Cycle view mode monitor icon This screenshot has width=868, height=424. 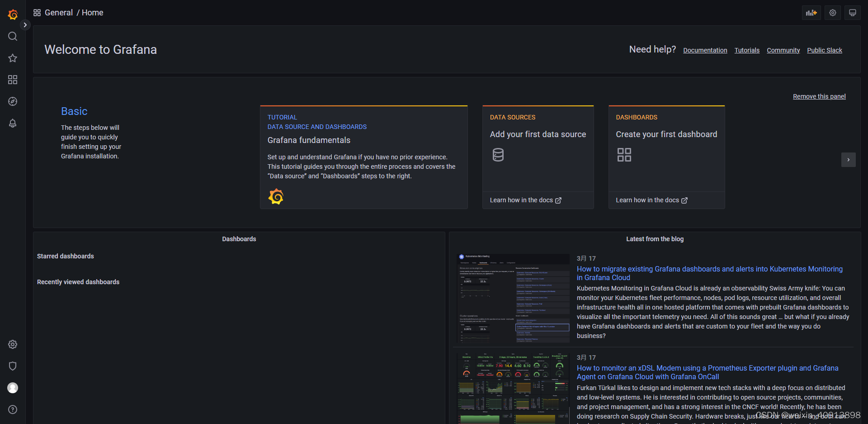click(853, 13)
